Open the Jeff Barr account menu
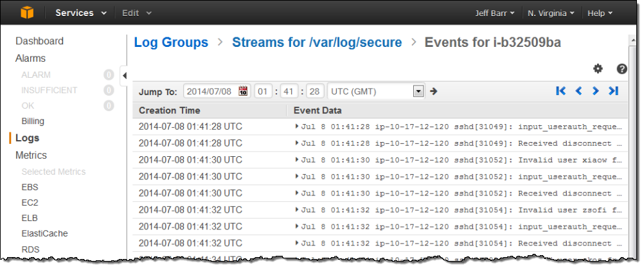The image size is (644, 268). coord(497,13)
